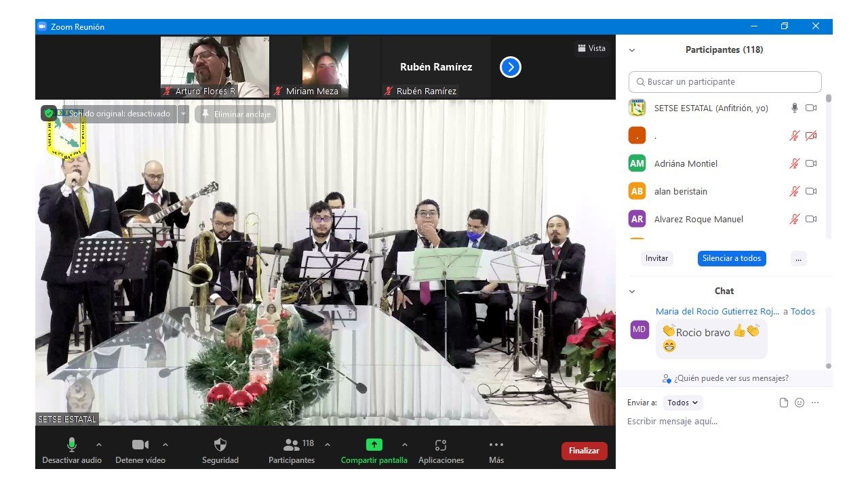Click the Compartir pantalla green icon
The width and height of the screenshot is (868, 488).
point(374,445)
